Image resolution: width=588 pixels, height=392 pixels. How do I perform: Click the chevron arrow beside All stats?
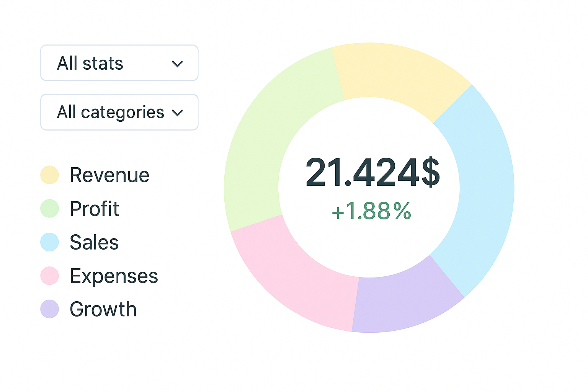tap(177, 64)
